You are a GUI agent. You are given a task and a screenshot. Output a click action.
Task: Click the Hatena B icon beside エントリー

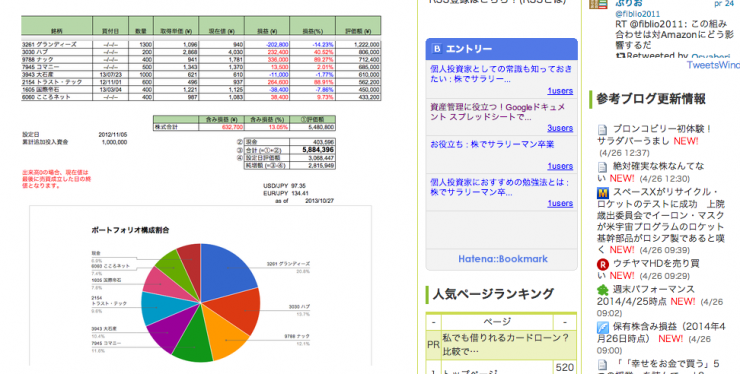[437, 49]
